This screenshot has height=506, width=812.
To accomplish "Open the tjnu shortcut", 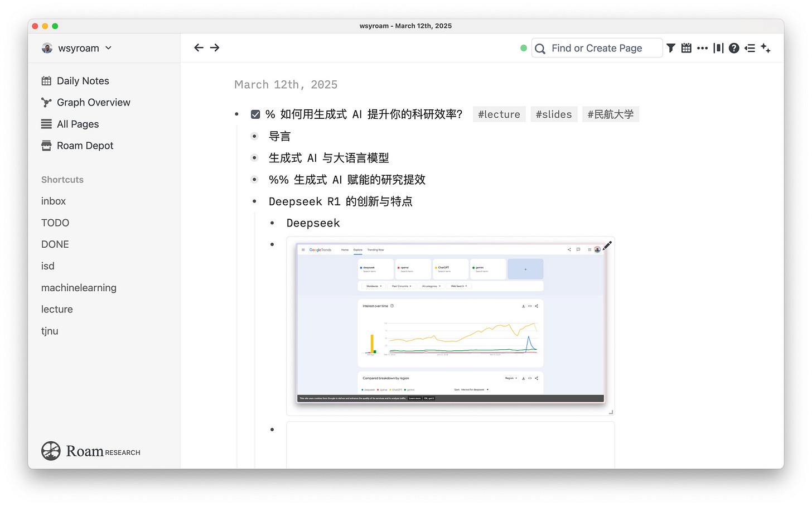I will (x=50, y=331).
